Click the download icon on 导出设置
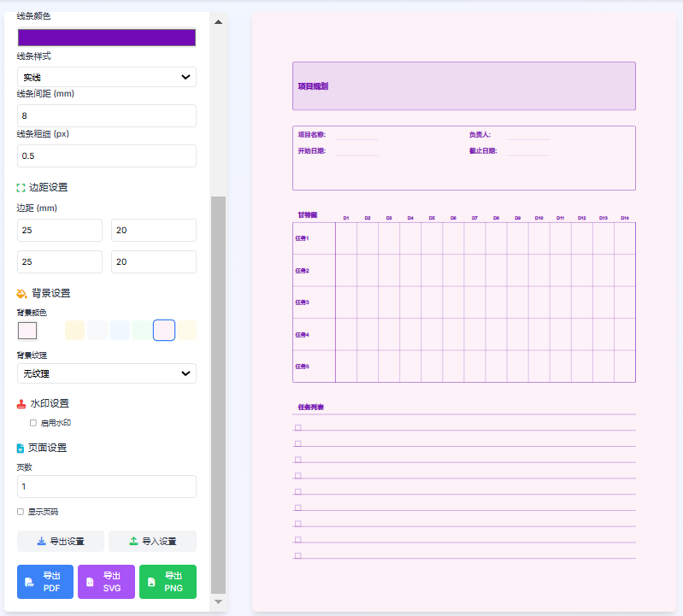The width and height of the screenshot is (683, 616). click(x=41, y=541)
